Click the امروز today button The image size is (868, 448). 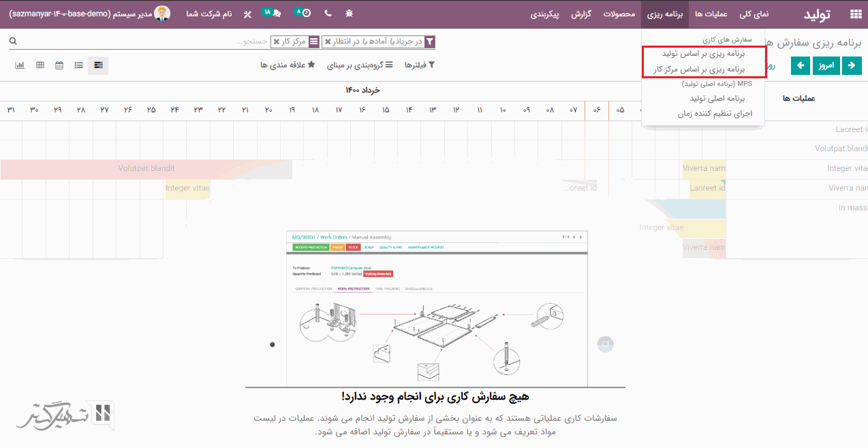tap(826, 65)
